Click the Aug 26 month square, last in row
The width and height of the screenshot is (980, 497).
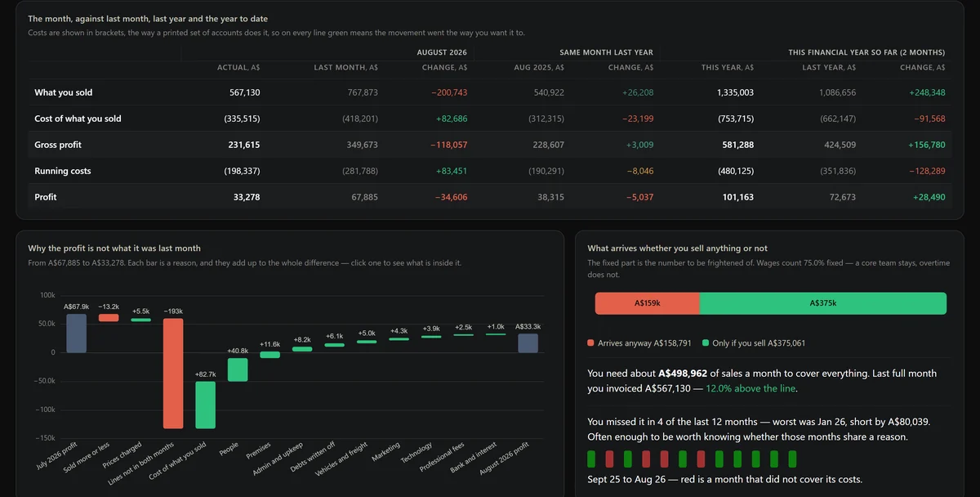click(x=793, y=459)
